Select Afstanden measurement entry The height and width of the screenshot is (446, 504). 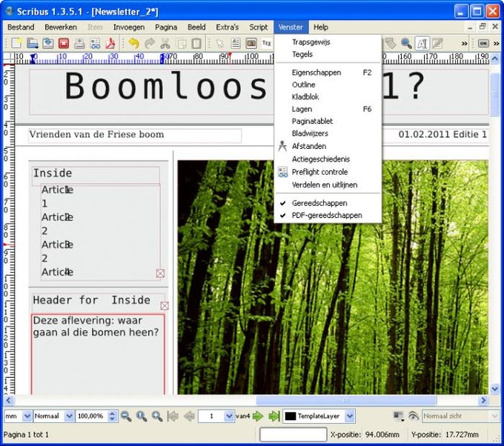tap(328, 146)
